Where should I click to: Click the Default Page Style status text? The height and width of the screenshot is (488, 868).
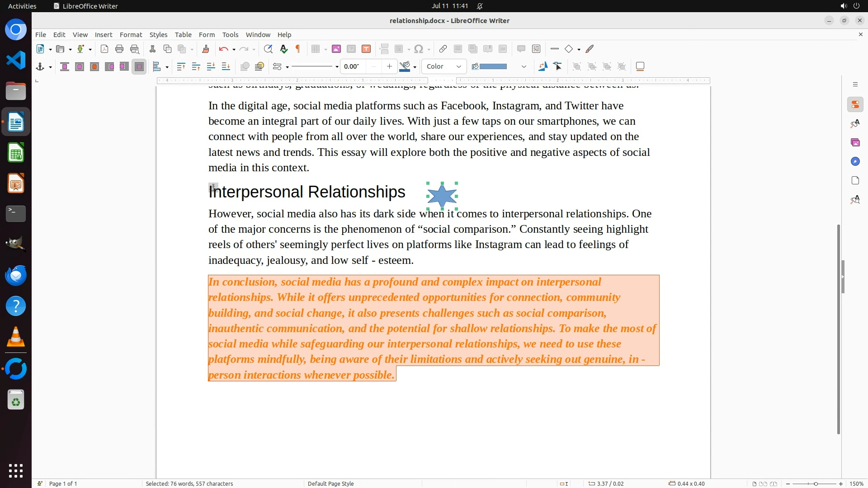(330, 483)
